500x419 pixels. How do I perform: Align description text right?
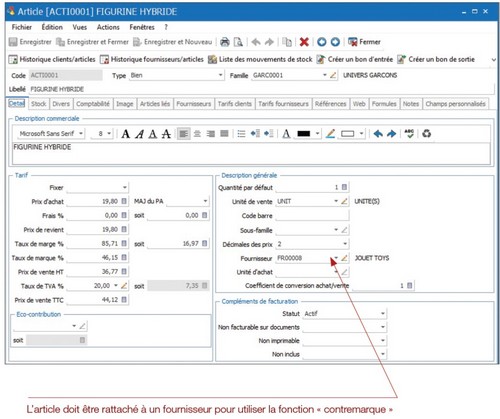[211, 134]
